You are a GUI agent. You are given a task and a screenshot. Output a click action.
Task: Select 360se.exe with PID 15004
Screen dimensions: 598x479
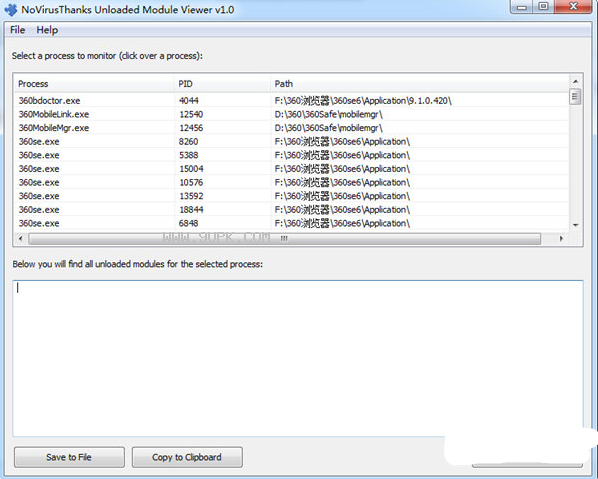tap(292, 169)
